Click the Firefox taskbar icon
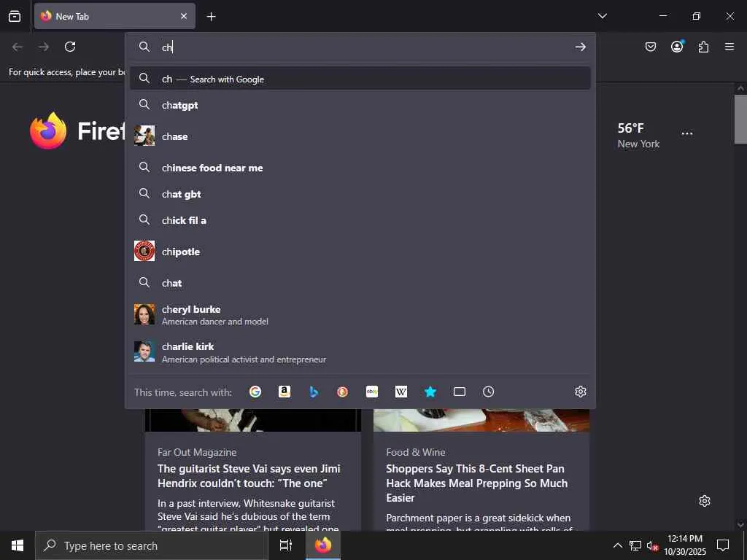This screenshot has height=560, width=747. (x=323, y=545)
